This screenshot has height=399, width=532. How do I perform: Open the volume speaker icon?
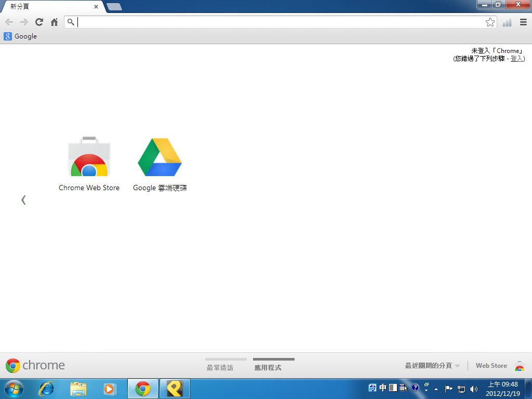tap(474, 389)
